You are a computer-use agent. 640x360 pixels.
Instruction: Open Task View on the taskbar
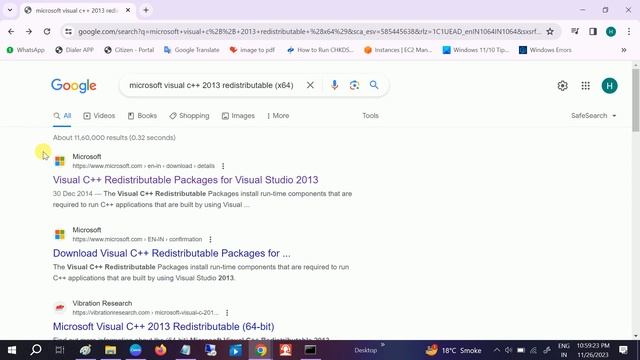point(60,350)
